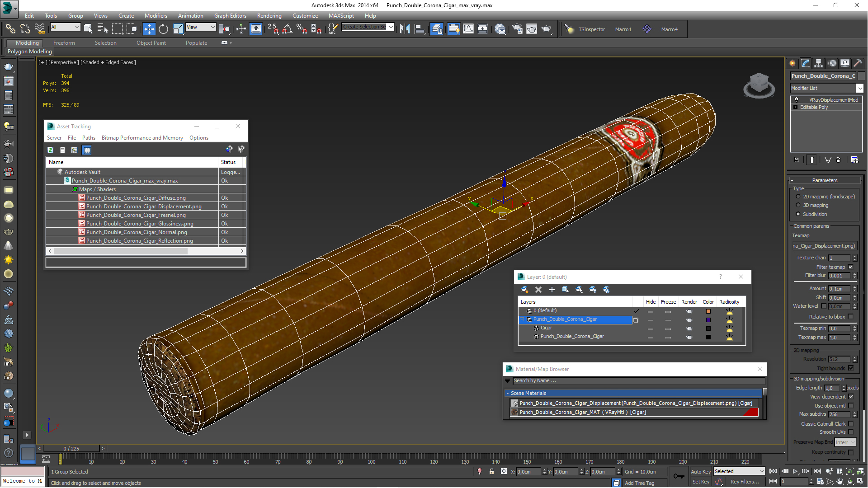Click the Auto Key button
The height and width of the screenshot is (488, 868).
pos(701,471)
